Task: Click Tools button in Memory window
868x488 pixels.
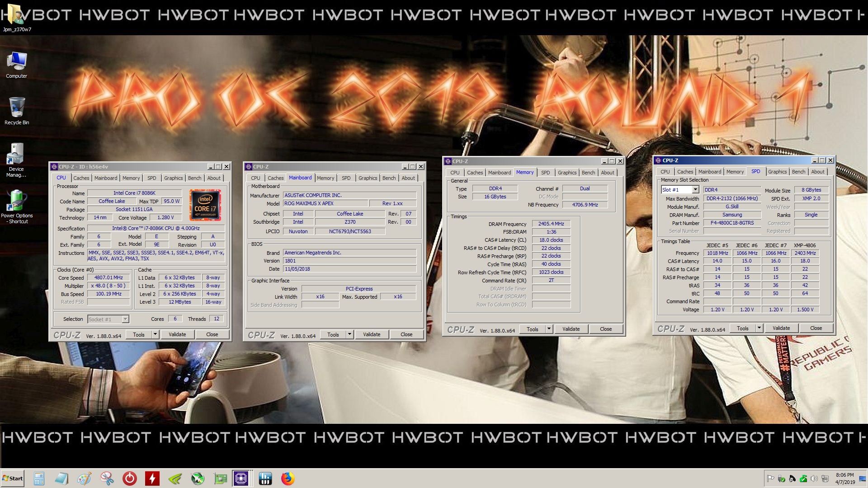Action: [x=533, y=329]
